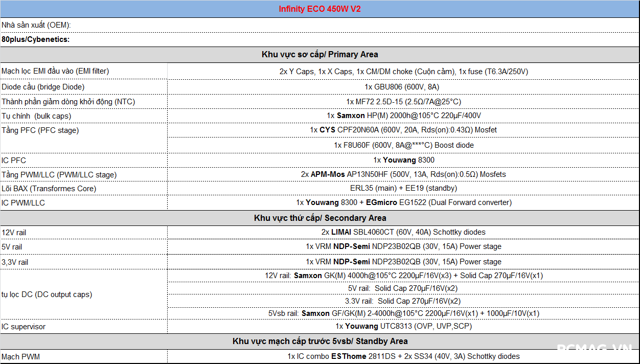
Task: Select the LIMAI SBL4060CT Schottky diodes cell
Action: click(403, 232)
